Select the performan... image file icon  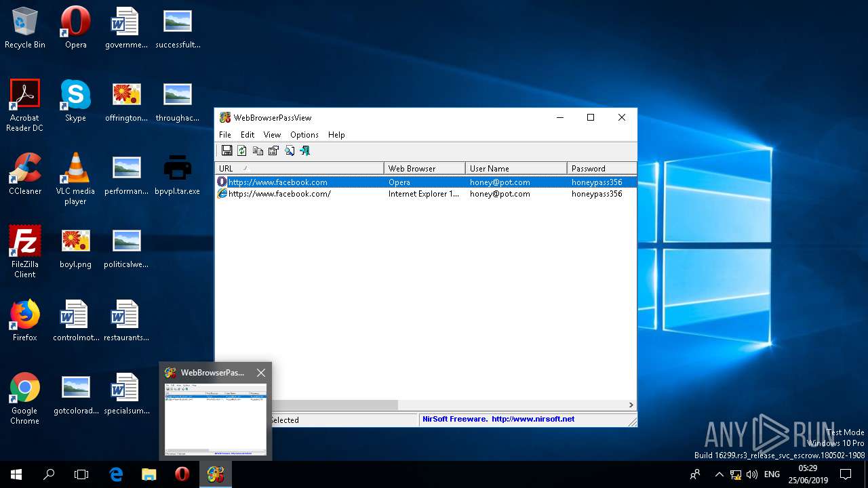pyautogui.click(x=126, y=174)
